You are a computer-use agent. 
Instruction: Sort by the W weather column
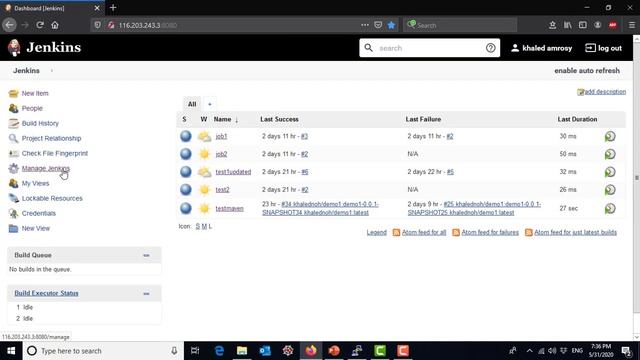[204, 119]
